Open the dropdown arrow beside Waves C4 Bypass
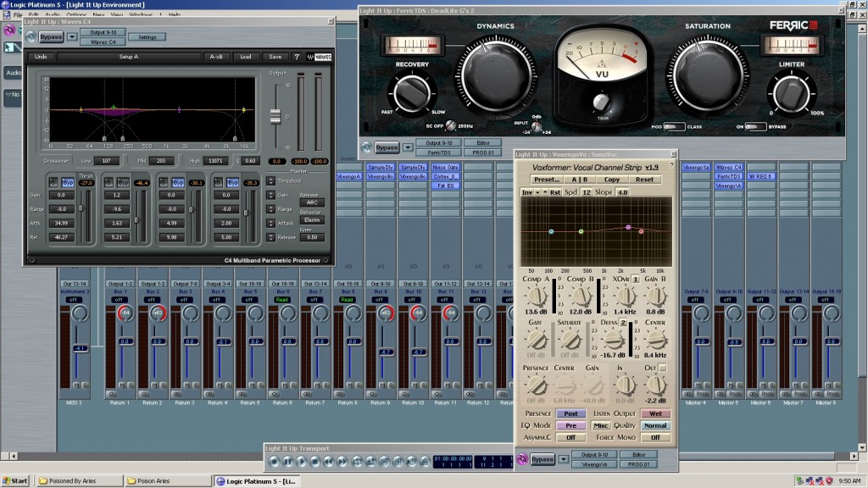The height and width of the screenshot is (488, 868). pos(71,37)
